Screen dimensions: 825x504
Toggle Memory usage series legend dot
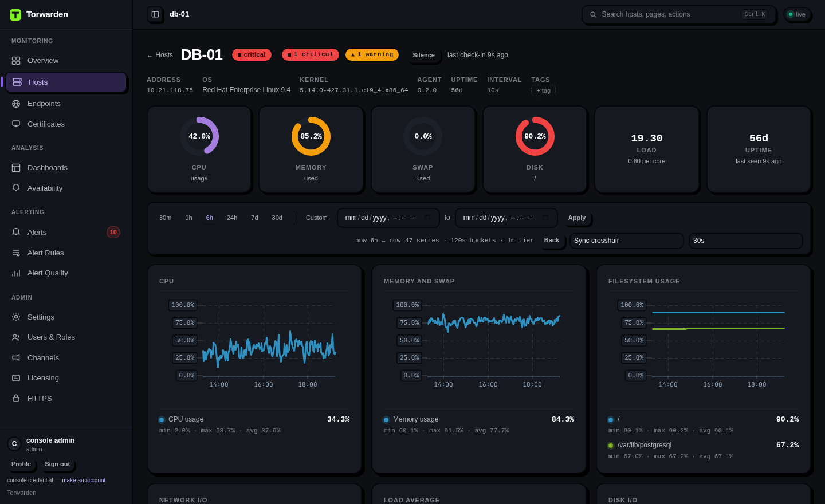[x=386, y=420]
